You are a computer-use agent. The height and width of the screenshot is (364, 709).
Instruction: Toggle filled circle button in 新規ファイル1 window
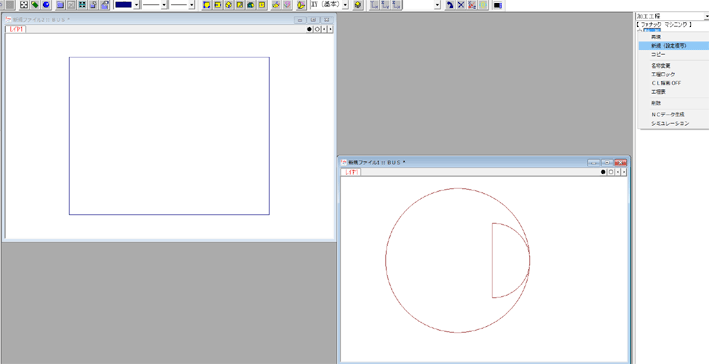click(603, 172)
